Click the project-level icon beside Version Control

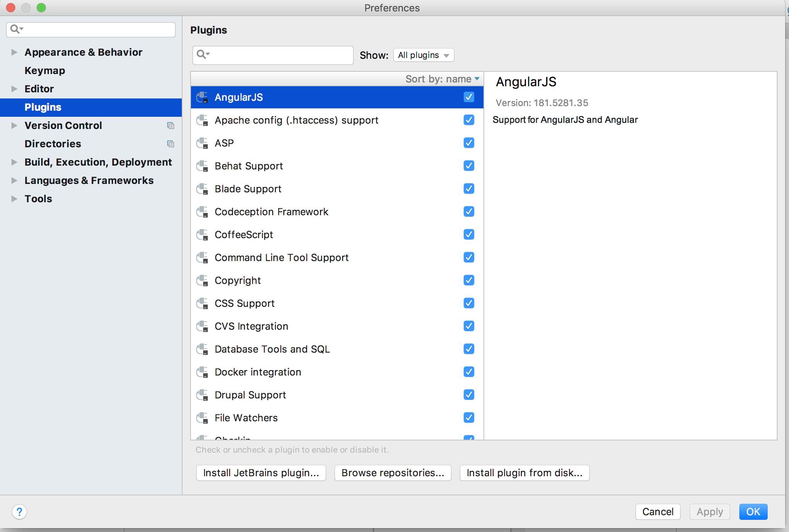coord(171,126)
